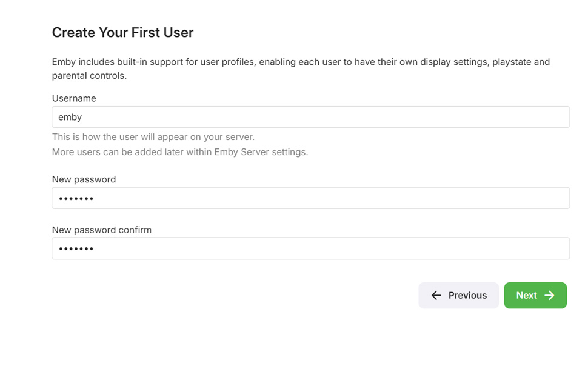
Task: Click the 'Create Your First User' heading
Action: point(122,33)
